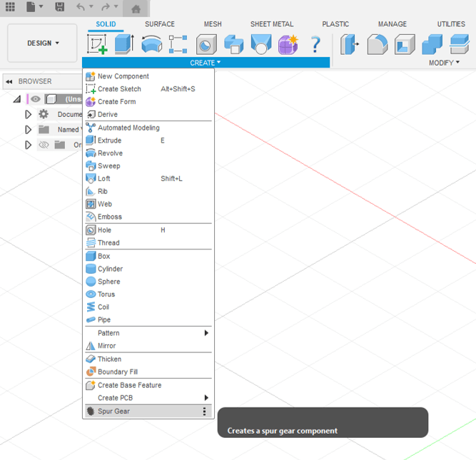Screen dimensions: 476x460
Task: Click the Create Sketch toolbar icon
Action: 97,44
